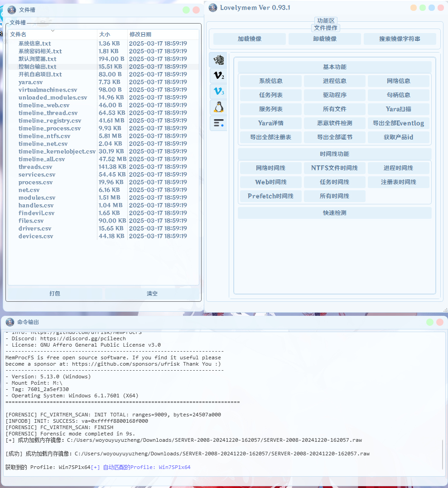Image resolution: width=448 pixels, height=488 pixels.
Task: Start 恶意软件检测 scan
Action: pos(334,123)
